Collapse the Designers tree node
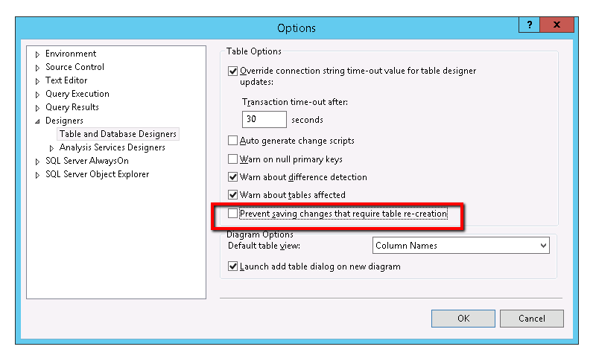 tap(37, 121)
